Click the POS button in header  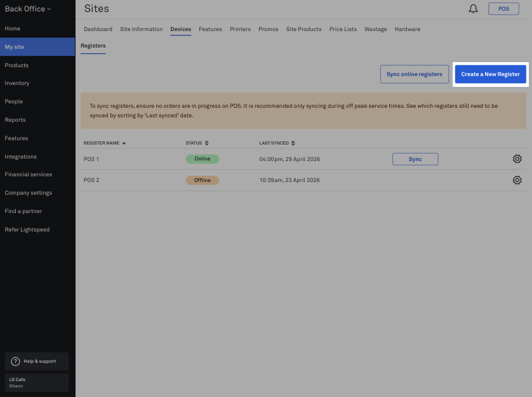(x=503, y=9)
